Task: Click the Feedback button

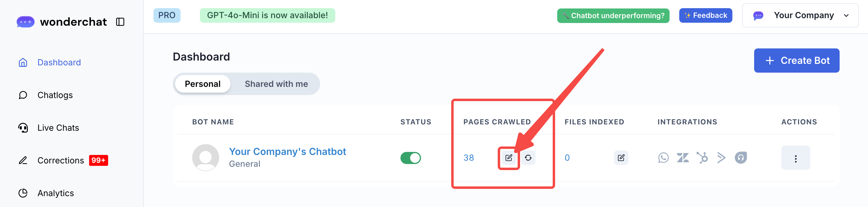Action: (x=705, y=15)
